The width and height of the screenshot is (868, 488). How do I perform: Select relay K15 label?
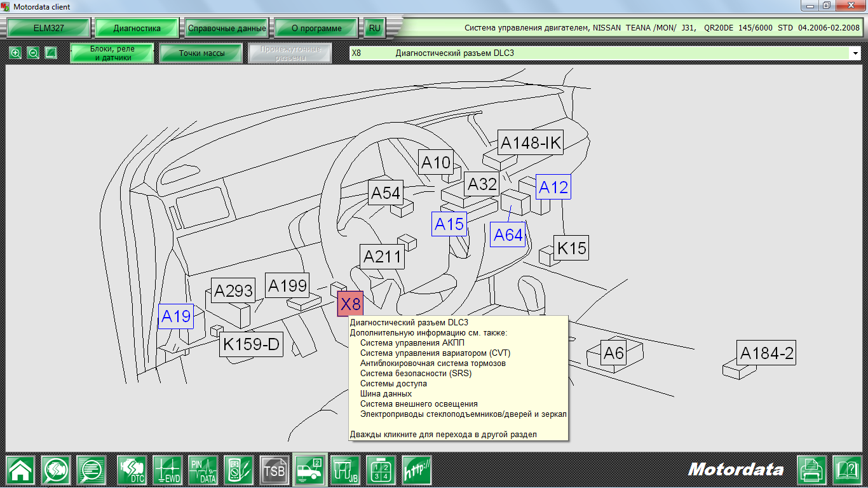coord(571,247)
